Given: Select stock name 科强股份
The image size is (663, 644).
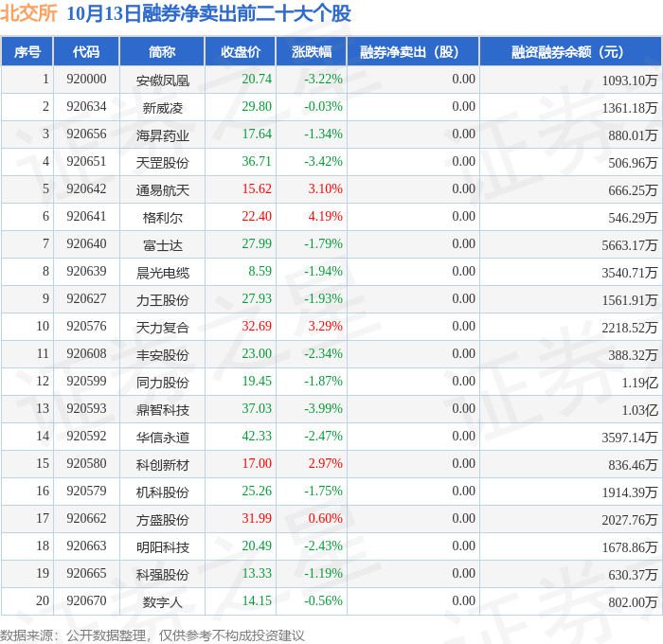Looking at the screenshot, I should [x=162, y=575].
